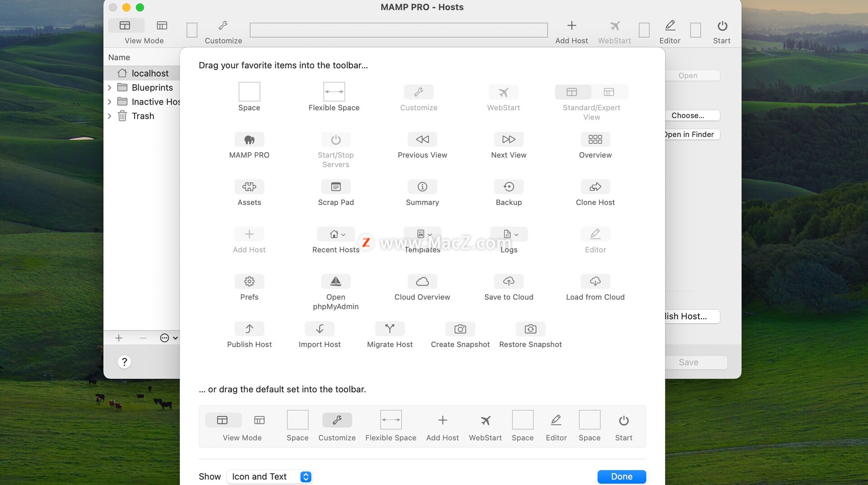Pick the Scrap Pad icon
This screenshot has width=868, height=485.
[x=335, y=187]
